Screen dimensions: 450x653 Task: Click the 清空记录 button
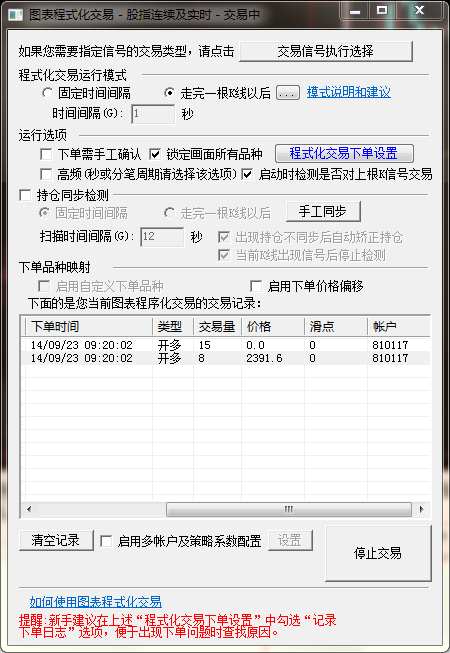pos(56,541)
